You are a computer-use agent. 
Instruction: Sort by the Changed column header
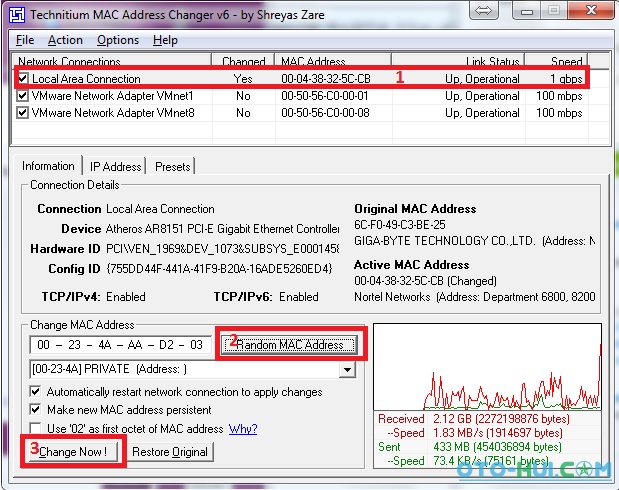click(x=243, y=61)
